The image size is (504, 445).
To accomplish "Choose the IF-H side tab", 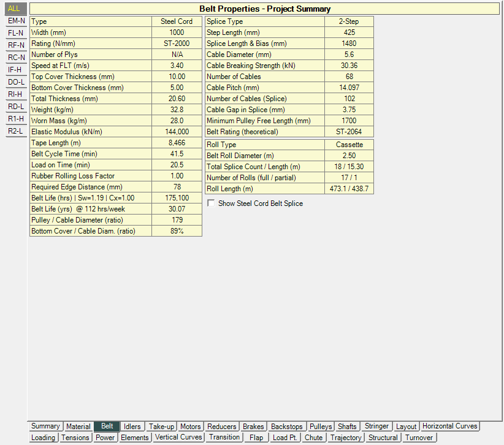I will point(16,70).
